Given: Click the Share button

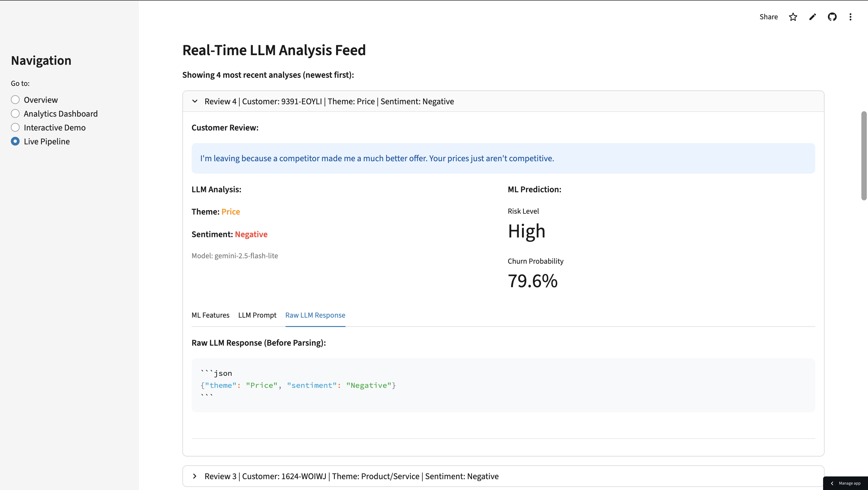Looking at the screenshot, I should click(x=768, y=17).
